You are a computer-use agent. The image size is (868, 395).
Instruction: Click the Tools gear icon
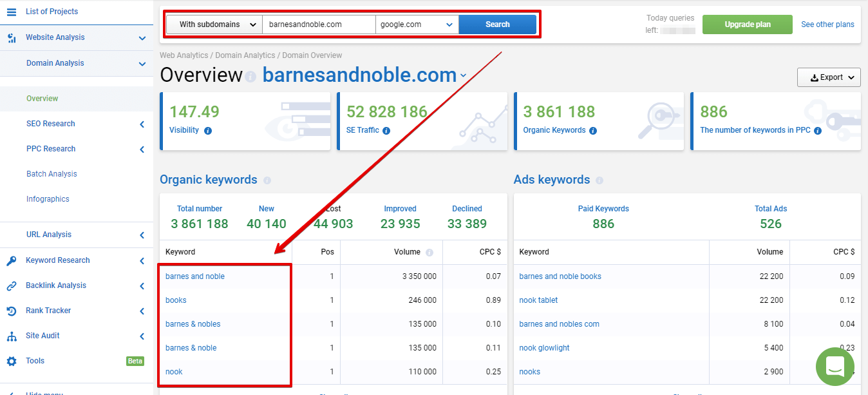pyautogui.click(x=12, y=361)
